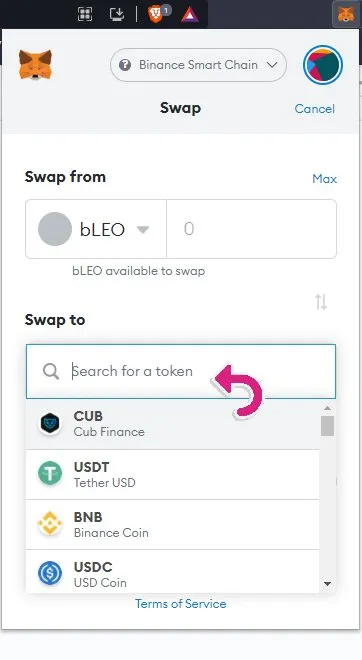
Task: Click Max to swap full balance
Action: (325, 179)
